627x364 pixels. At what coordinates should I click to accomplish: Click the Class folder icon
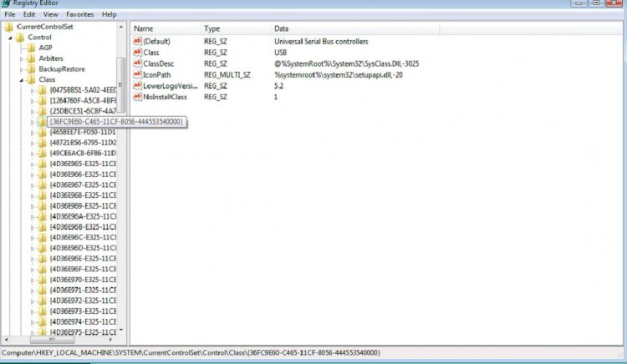click(x=31, y=79)
